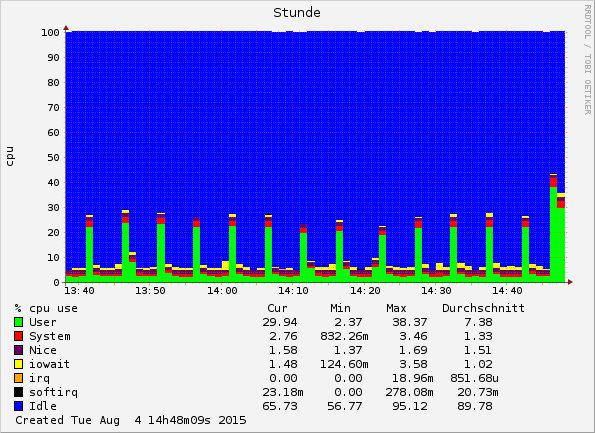
Task: Click the 14:10 x-axis time label
Action: click(x=293, y=291)
